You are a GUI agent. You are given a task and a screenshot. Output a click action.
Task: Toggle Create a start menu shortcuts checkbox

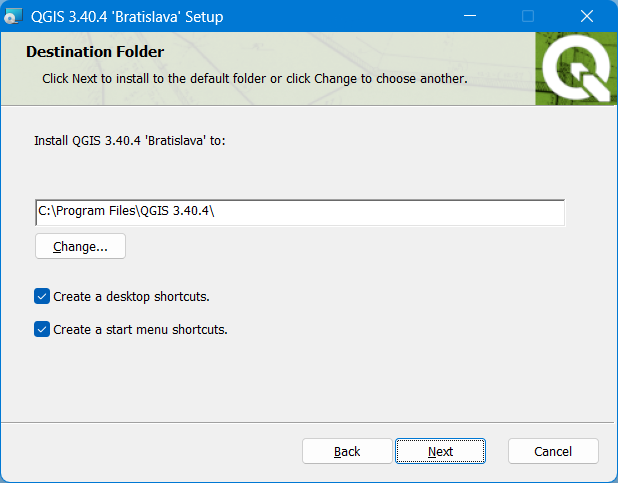coord(42,329)
